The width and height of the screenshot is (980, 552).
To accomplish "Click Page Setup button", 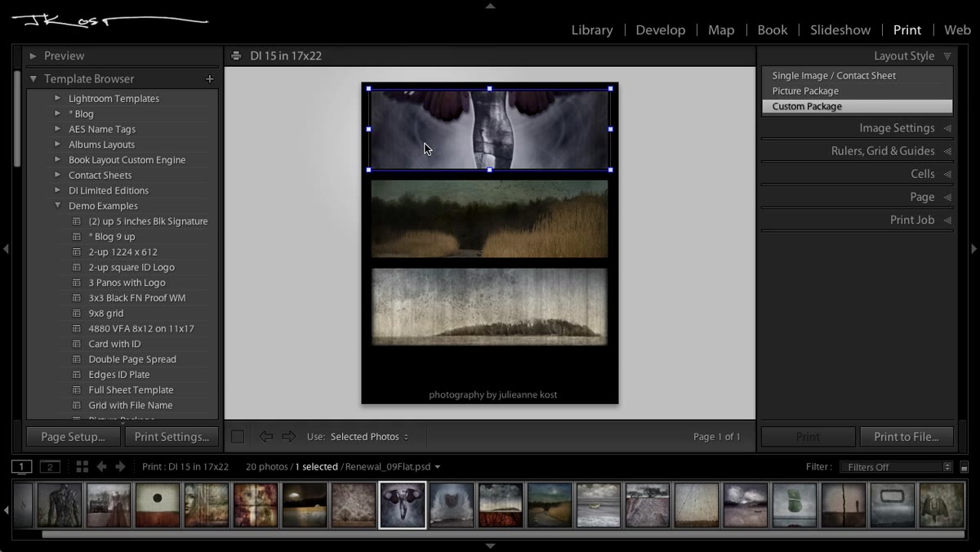I will [x=73, y=437].
